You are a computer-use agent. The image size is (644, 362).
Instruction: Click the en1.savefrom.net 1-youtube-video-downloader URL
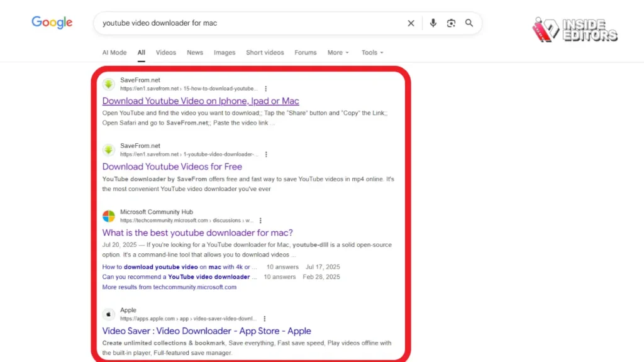(x=189, y=155)
